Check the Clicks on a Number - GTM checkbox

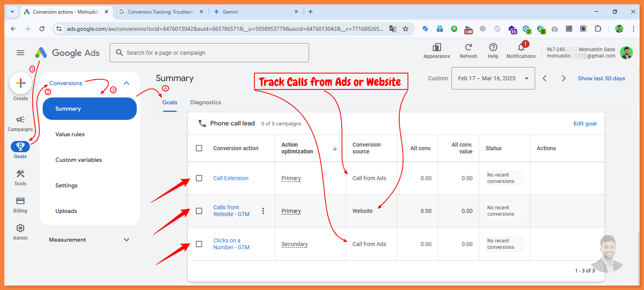click(199, 244)
